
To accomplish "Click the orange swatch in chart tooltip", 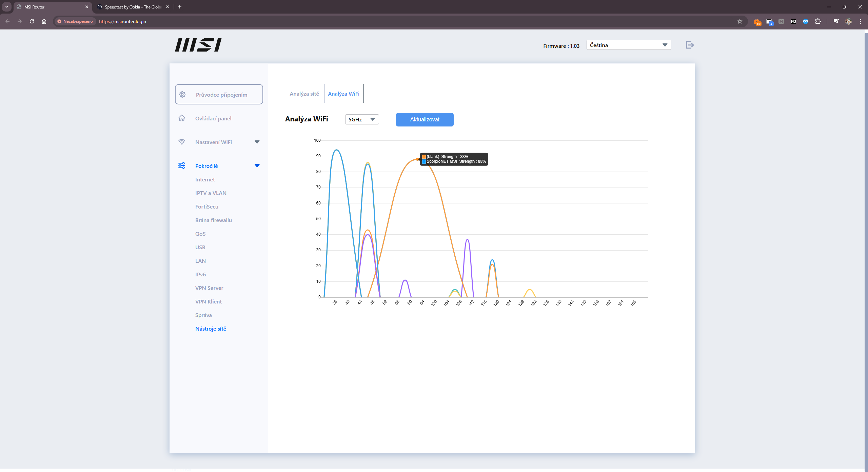I will click(x=424, y=157).
